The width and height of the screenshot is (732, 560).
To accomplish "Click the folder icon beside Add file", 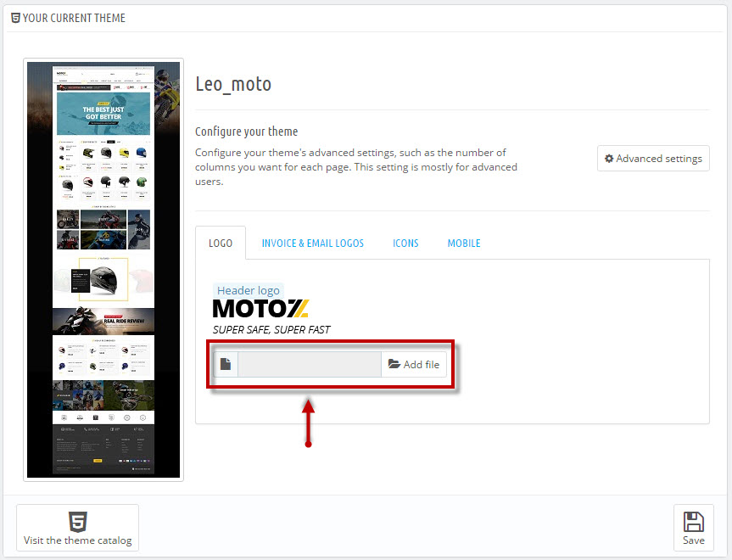I will 394,364.
